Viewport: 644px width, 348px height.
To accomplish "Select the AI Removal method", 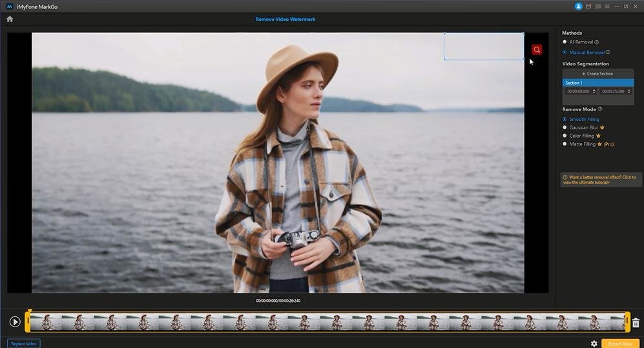I will pos(565,42).
